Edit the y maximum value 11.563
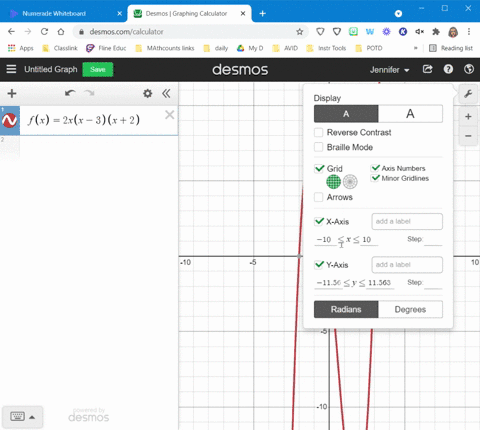The image size is (480, 430). (x=380, y=283)
